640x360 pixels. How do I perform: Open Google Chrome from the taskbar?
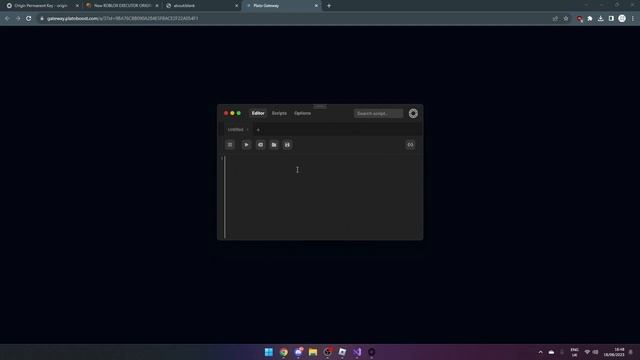pyautogui.click(x=284, y=352)
